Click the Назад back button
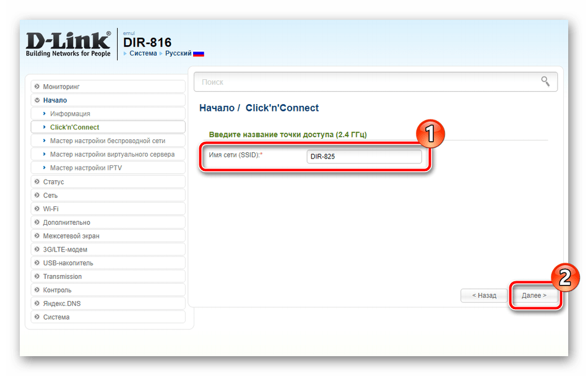588x376 pixels. (484, 295)
